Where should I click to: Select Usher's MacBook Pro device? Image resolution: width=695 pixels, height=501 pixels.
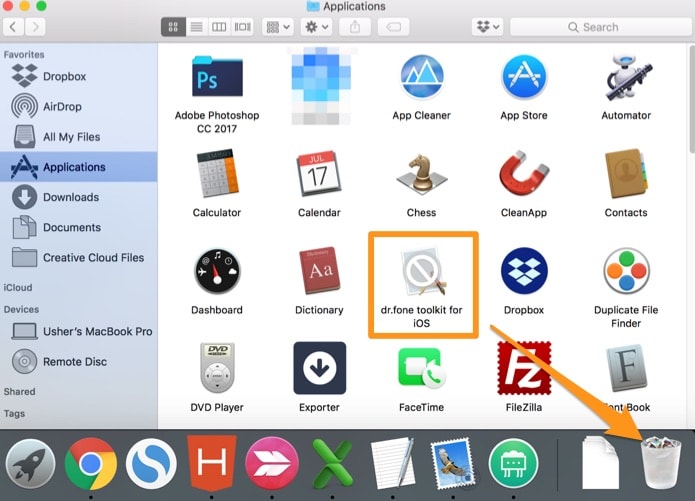(x=78, y=331)
